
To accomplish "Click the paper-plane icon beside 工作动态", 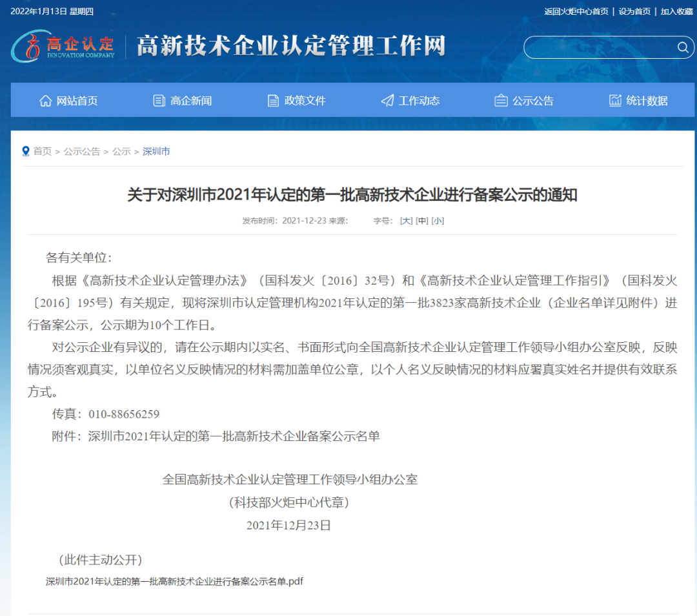I will click(x=387, y=100).
